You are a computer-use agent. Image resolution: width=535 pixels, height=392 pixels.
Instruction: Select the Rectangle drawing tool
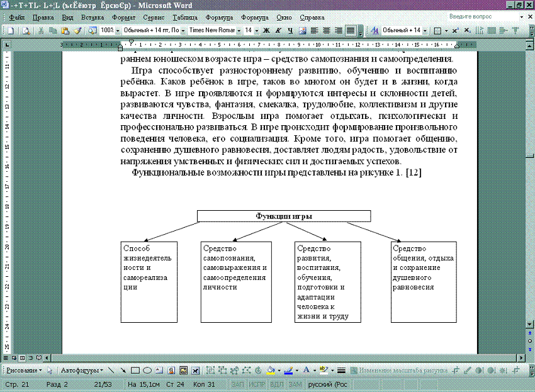(135, 370)
